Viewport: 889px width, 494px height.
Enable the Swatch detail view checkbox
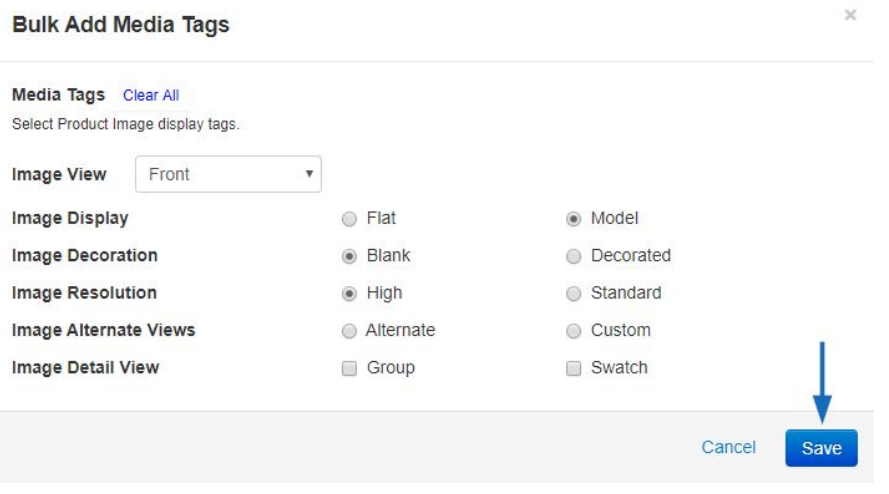pyautogui.click(x=573, y=368)
